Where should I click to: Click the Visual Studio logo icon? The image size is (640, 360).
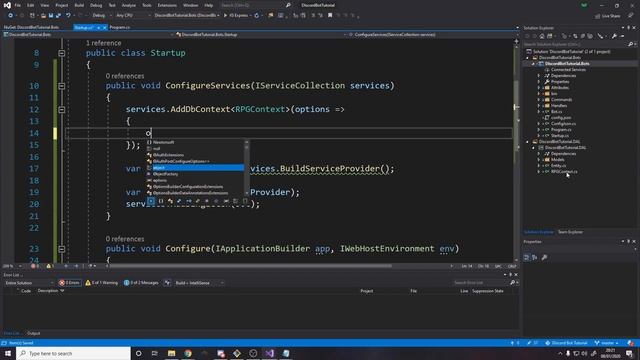[7, 5]
